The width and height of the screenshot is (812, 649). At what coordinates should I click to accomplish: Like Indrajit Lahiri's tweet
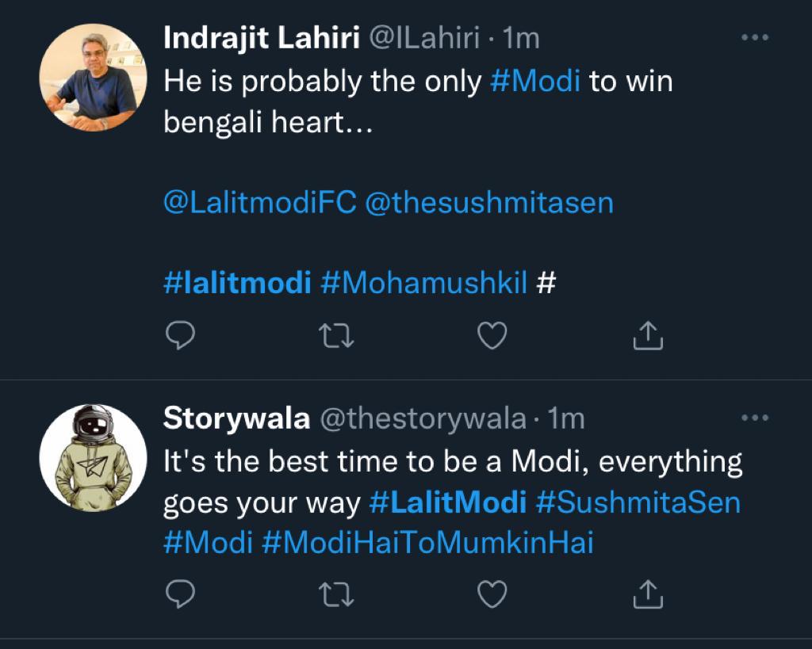coord(492,336)
